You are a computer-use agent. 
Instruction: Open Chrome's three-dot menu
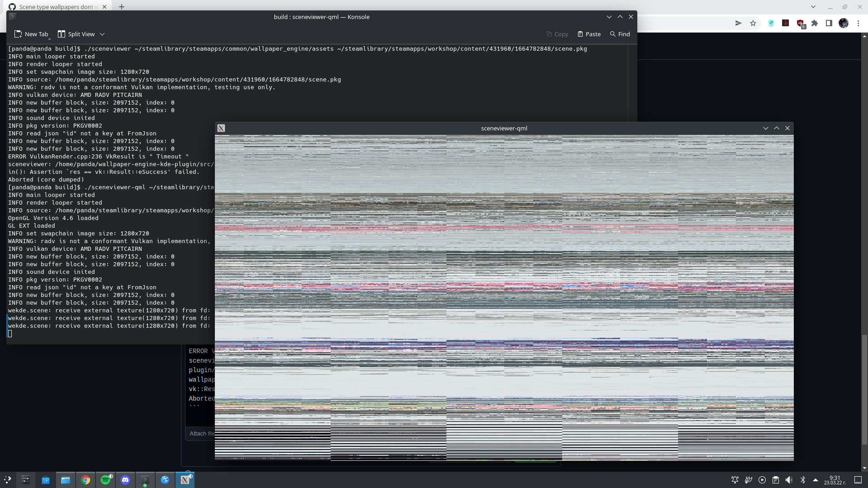[x=858, y=23]
